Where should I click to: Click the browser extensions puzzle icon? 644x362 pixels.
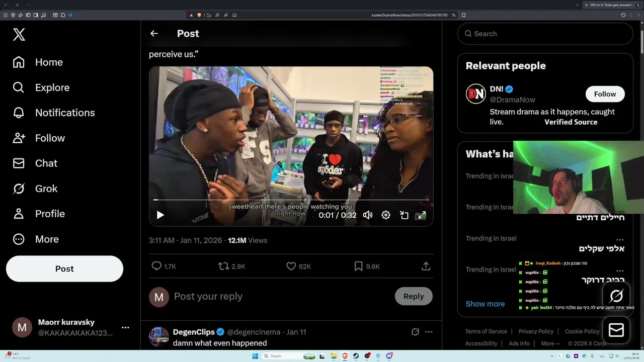[x=63, y=15]
